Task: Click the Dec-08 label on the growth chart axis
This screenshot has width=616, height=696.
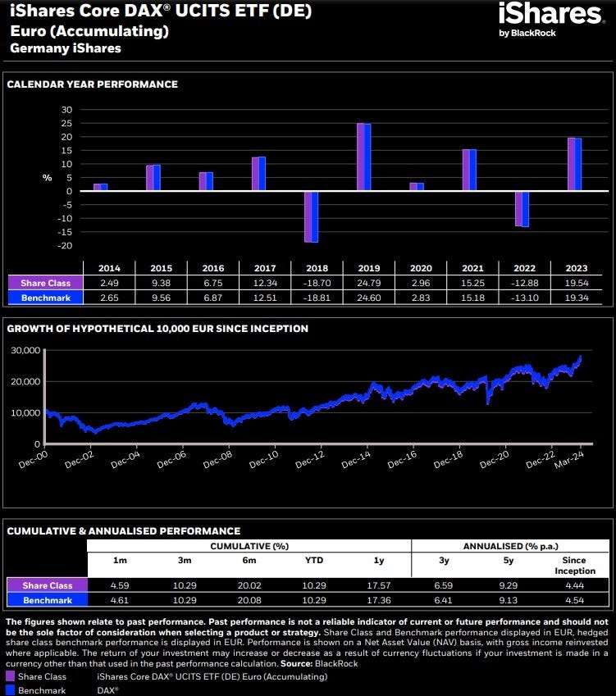Action: [x=217, y=460]
